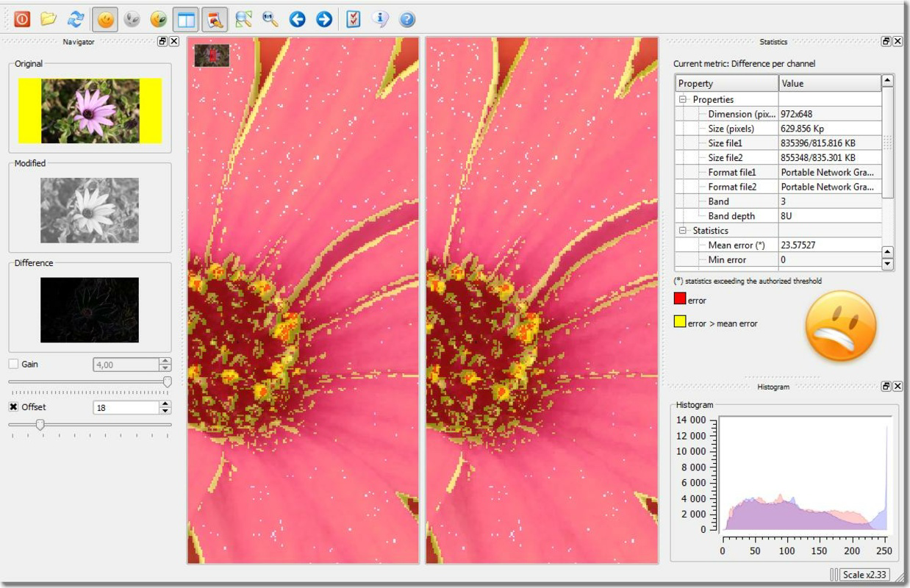Refresh the comparison with blue arrows icon
The image size is (910, 588).
(x=76, y=18)
